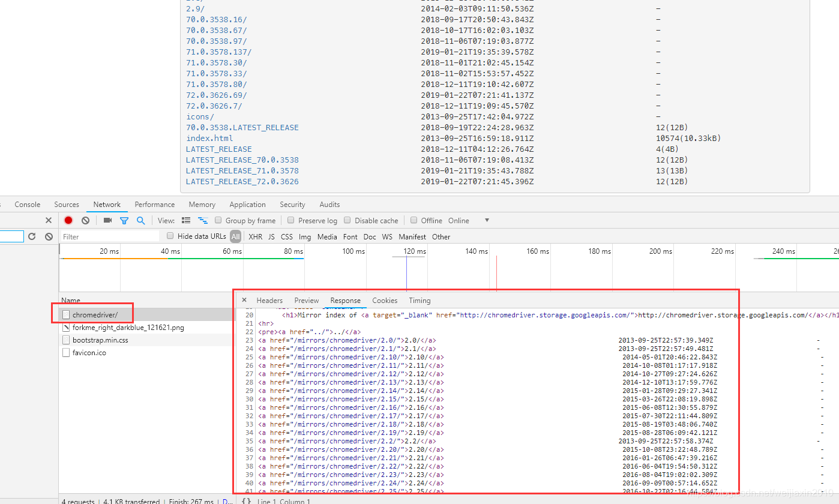The image size is (839, 504).
Task: Open the Sources tab
Action: coord(67,205)
